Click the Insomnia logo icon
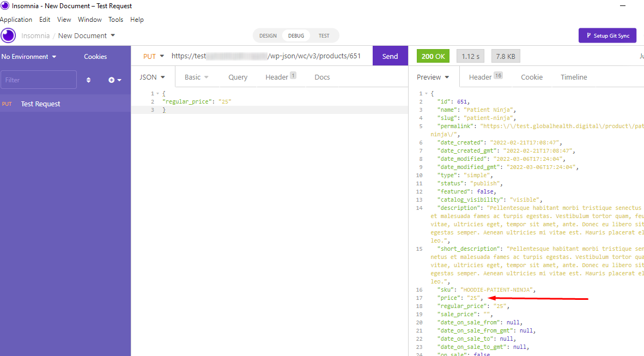The height and width of the screenshot is (356, 644). [8, 35]
